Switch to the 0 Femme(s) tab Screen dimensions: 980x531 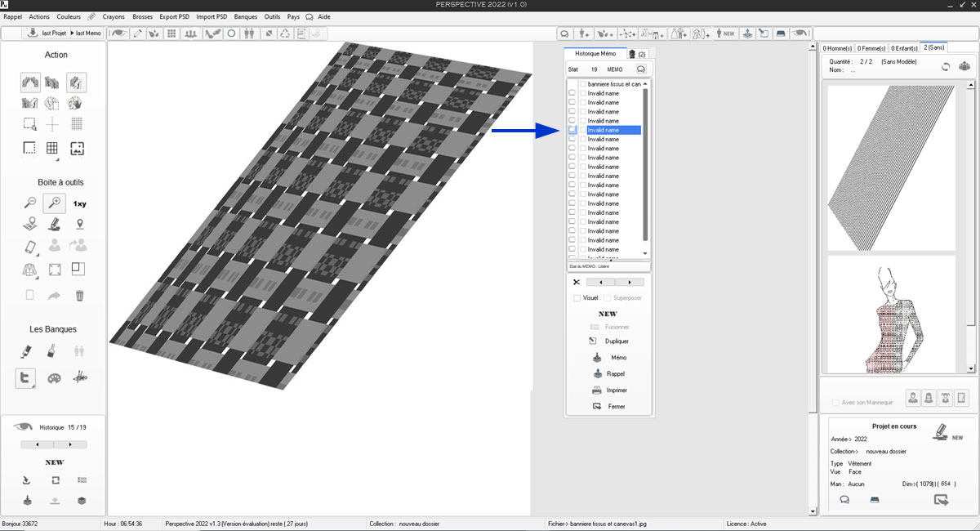(x=870, y=47)
